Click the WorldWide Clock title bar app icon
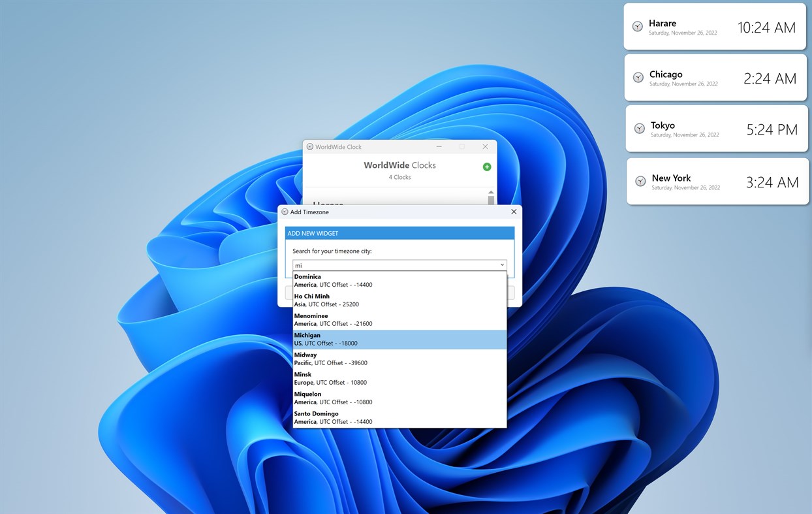The height and width of the screenshot is (514, 812). click(309, 146)
